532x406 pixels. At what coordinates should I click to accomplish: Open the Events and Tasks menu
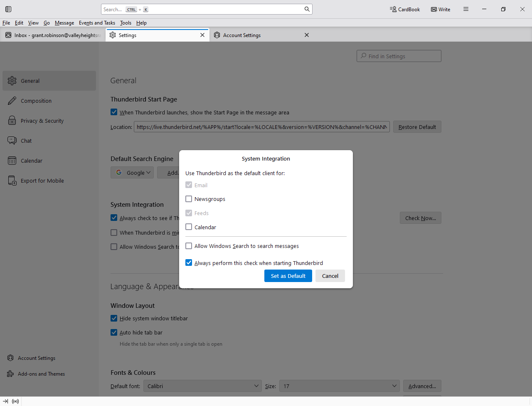pos(97,23)
